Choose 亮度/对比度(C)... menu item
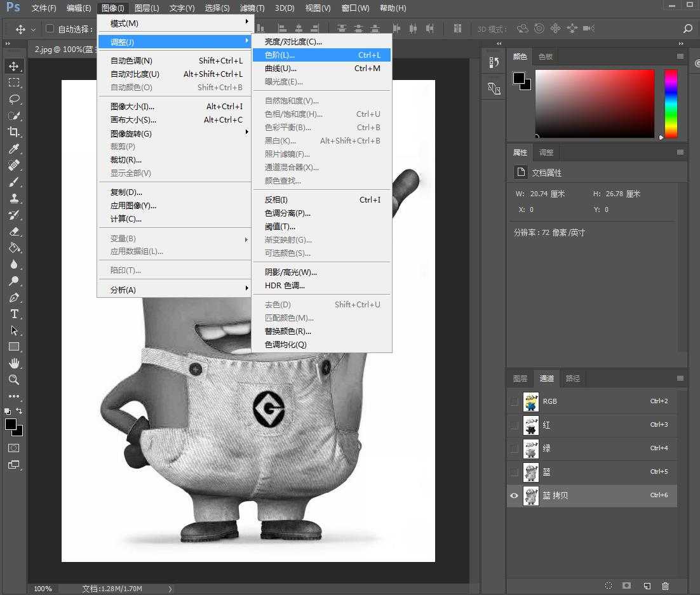Screen dimensions: 700x595 (322, 41)
